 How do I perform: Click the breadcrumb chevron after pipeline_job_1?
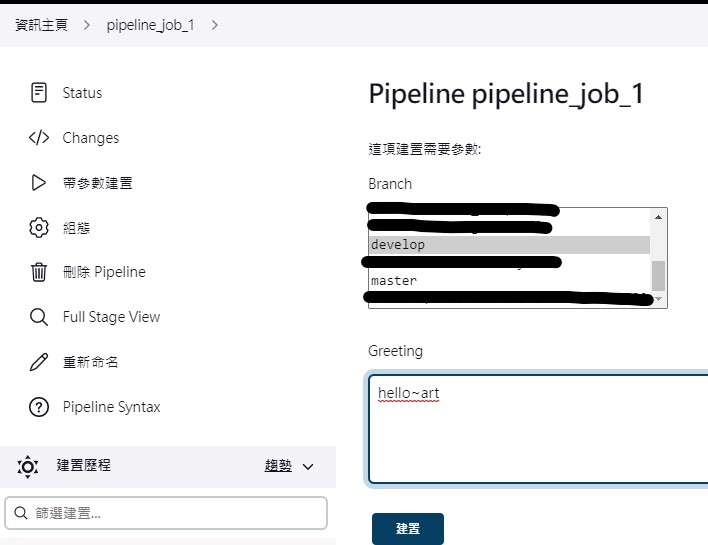(214, 25)
